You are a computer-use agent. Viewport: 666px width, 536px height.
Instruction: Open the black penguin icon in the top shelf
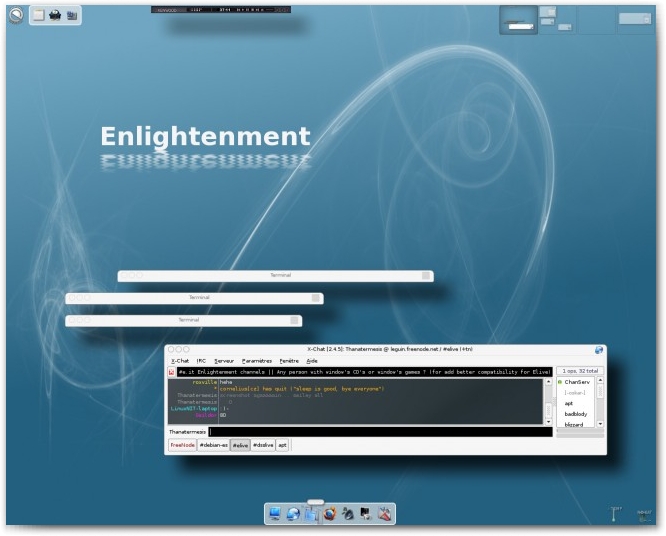pos(55,15)
